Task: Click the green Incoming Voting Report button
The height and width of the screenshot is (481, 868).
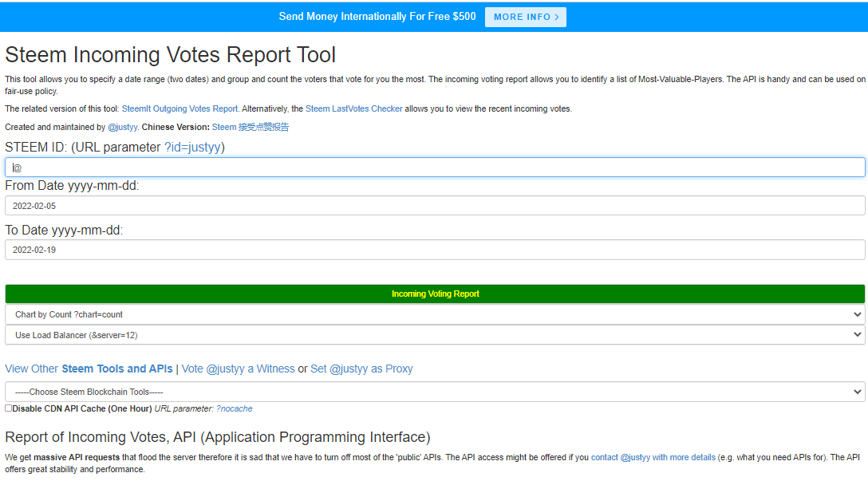Action: pyautogui.click(x=435, y=294)
